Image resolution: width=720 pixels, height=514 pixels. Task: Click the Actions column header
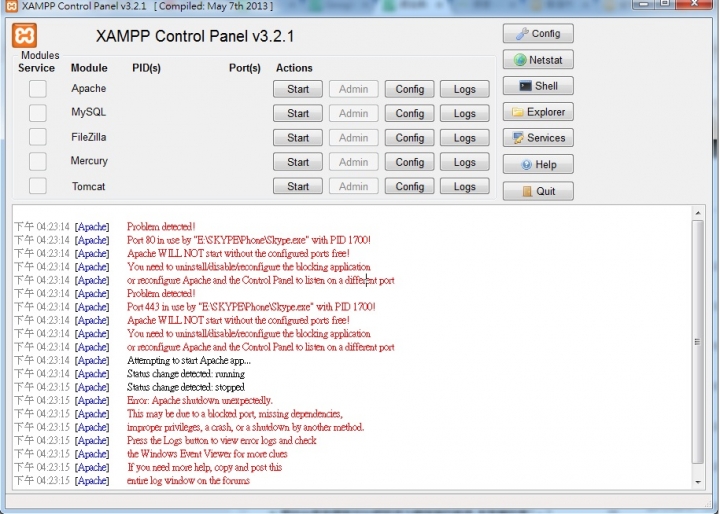point(294,68)
